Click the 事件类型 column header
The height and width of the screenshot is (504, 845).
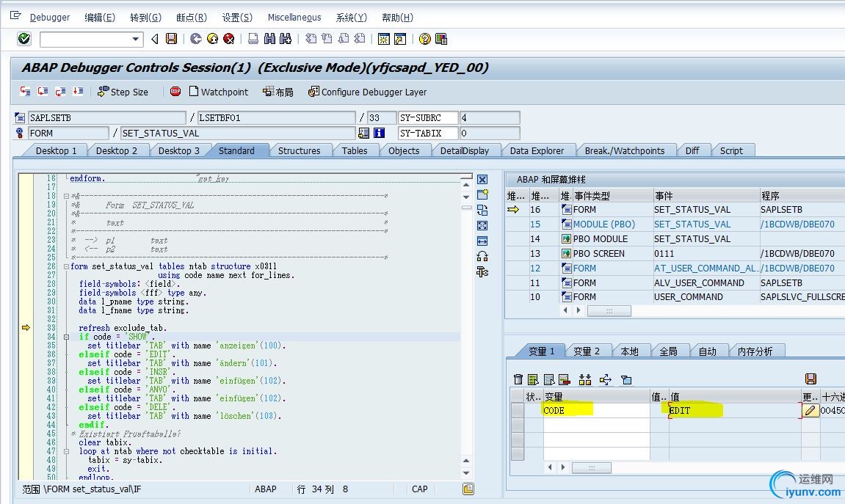point(612,196)
